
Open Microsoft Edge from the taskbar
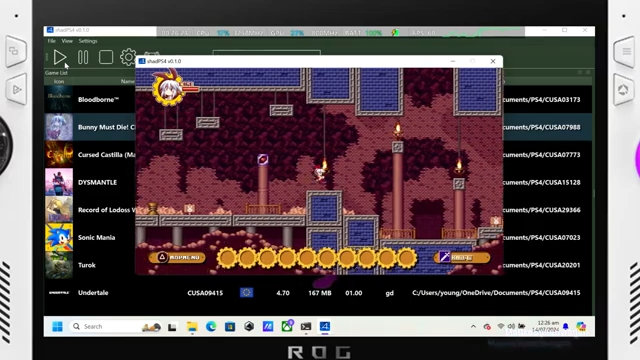click(x=211, y=327)
